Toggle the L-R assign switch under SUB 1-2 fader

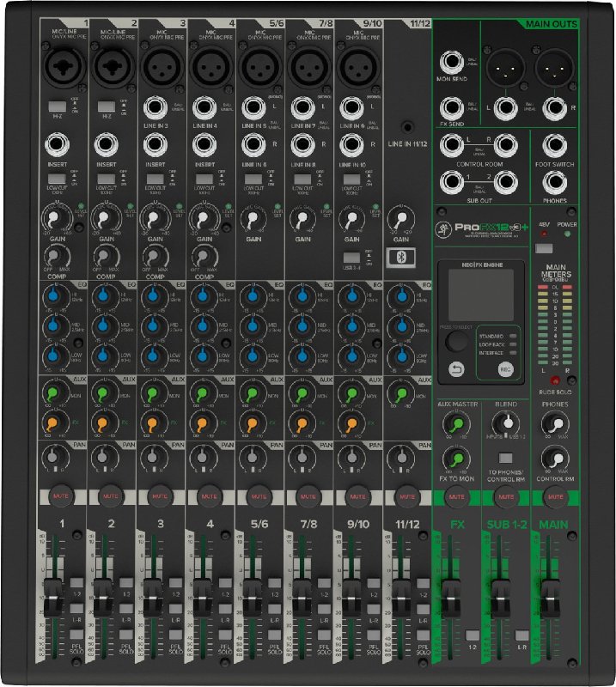[521, 635]
